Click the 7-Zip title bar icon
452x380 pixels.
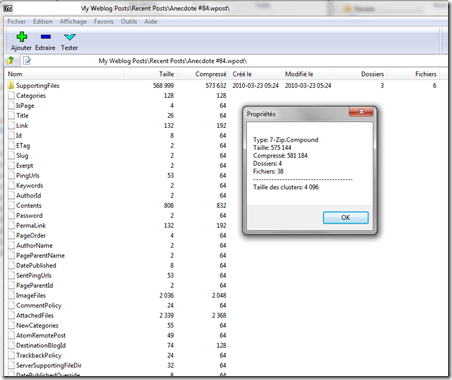pos(8,8)
